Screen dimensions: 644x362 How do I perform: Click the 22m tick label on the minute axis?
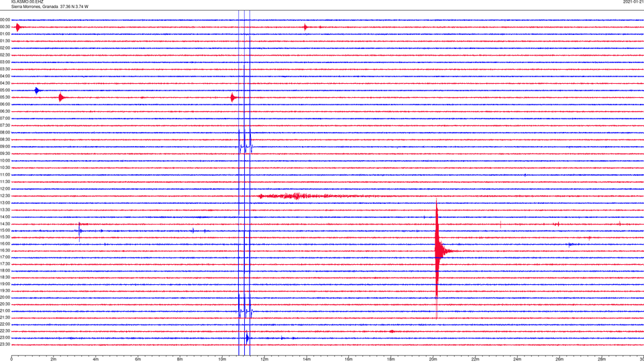[475, 359]
